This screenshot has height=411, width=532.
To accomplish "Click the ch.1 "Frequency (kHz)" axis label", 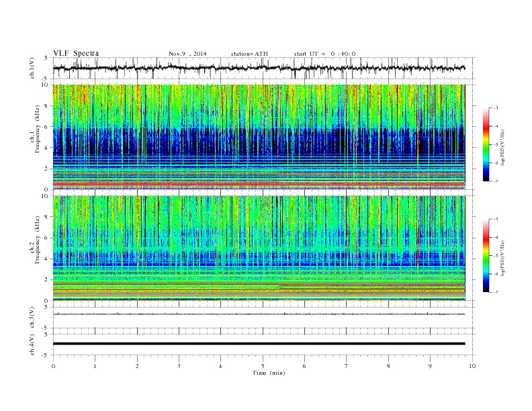I will pos(38,129).
